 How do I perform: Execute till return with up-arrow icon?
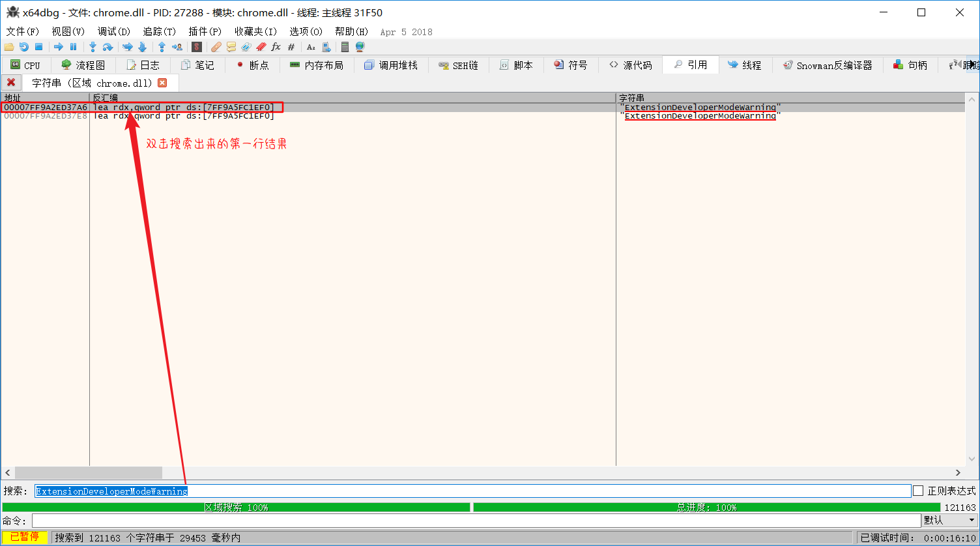pyautogui.click(x=162, y=47)
